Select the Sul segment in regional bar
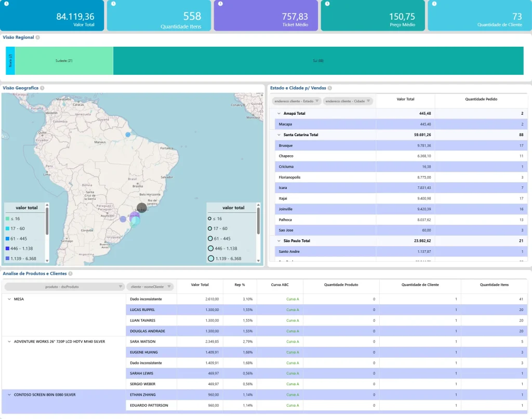The width and height of the screenshot is (532, 419). click(318, 61)
